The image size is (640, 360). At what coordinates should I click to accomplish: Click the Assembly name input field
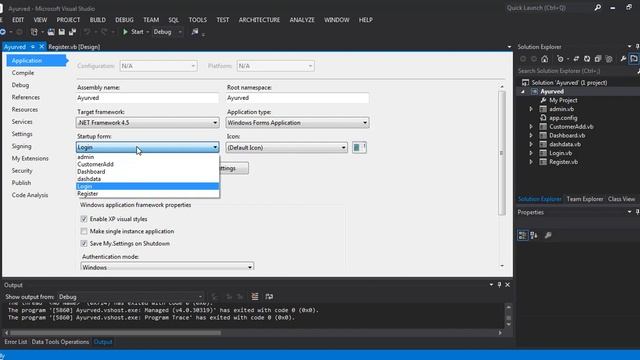[x=147, y=98]
